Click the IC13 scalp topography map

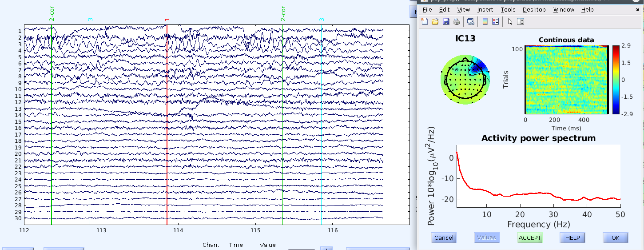[x=465, y=80]
